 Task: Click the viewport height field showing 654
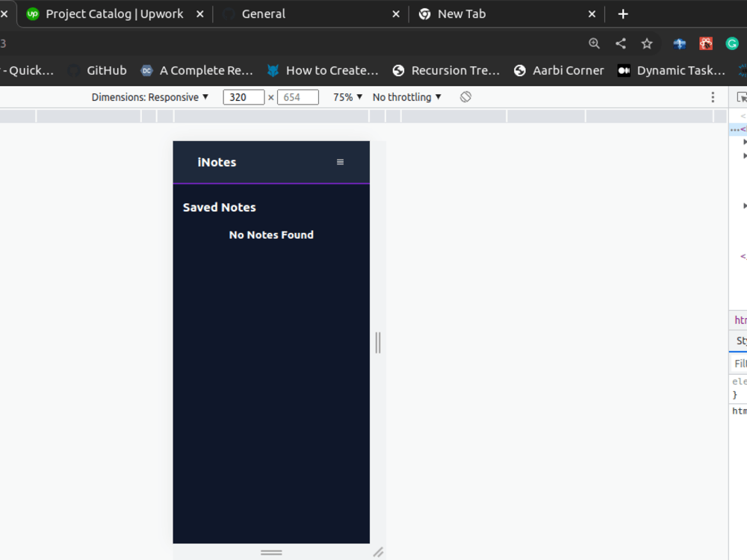298,97
